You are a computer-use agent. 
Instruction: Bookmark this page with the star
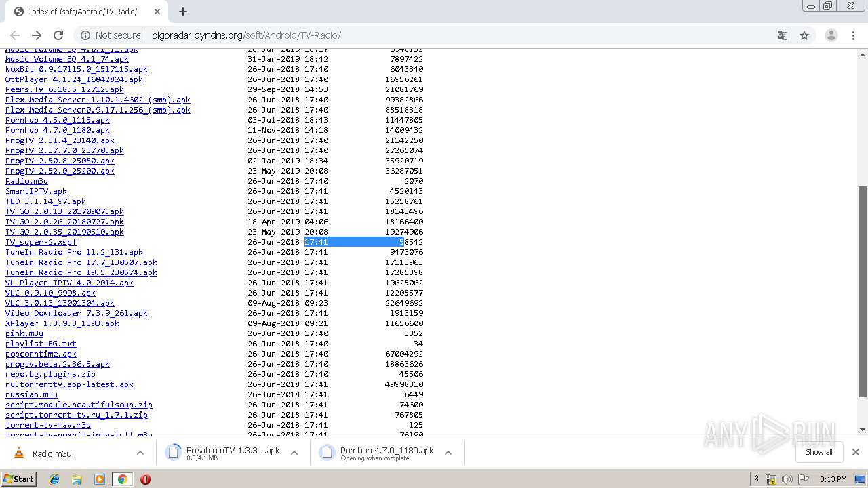(804, 35)
